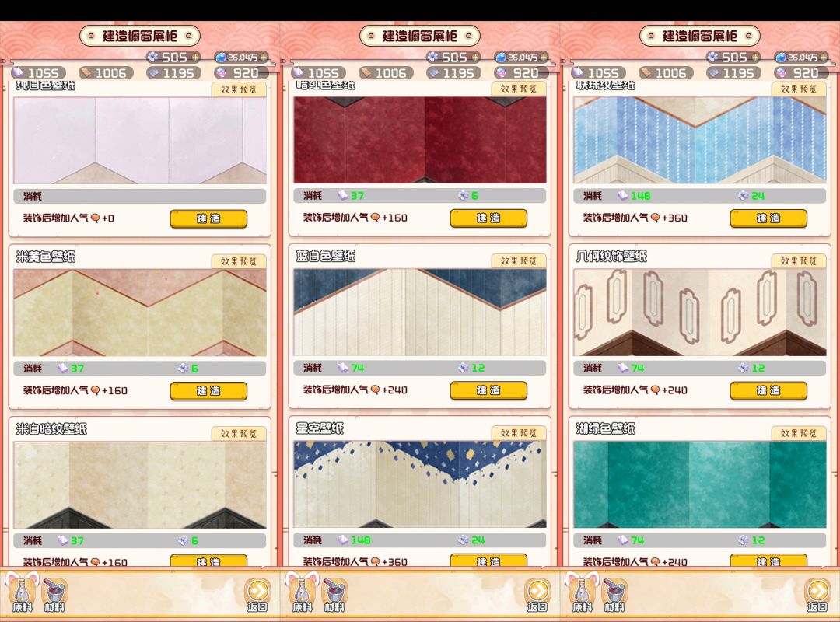
Task: Select the 星空壁纸 starry wallpaper image
Action: click(420, 484)
